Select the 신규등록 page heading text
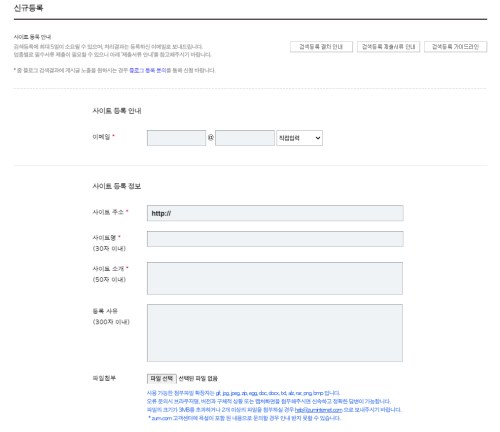 [28, 8]
